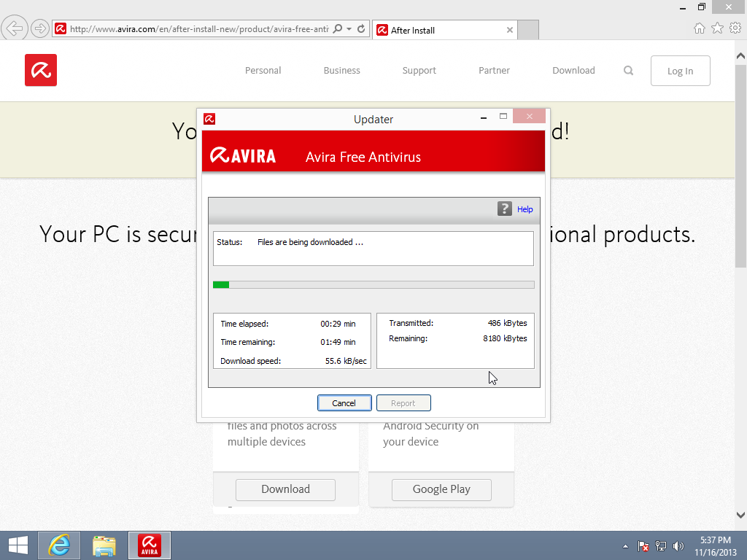
Task: Click the page scrollbar up arrow
Action: click(741, 56)
